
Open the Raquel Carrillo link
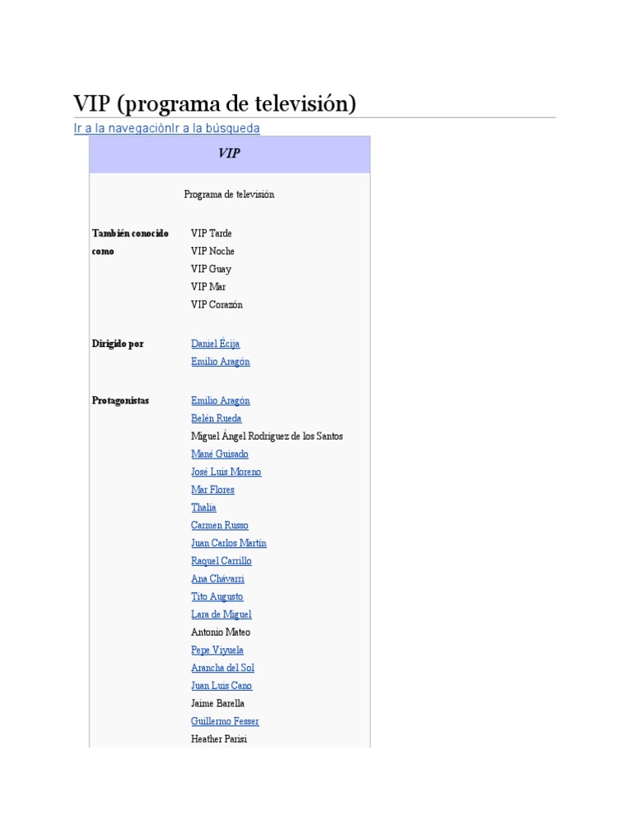[x=221, y=561]
